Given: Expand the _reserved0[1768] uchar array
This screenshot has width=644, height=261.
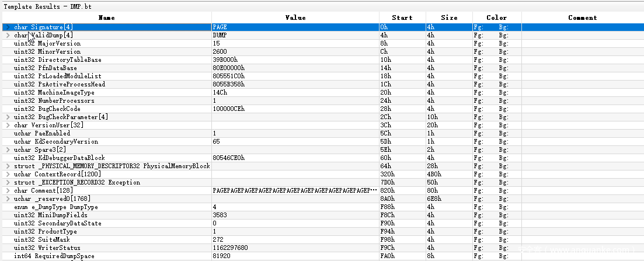Looking at the screenshot, I should [x=8, y=199].
